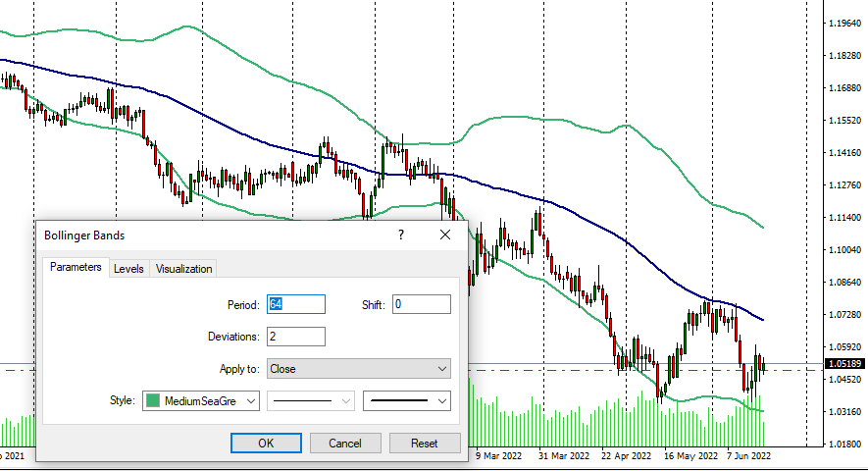The height and width of the screenshot is (471, 868).
Task: Click the 1.19640 price axis label
Action: click(844, 24)
